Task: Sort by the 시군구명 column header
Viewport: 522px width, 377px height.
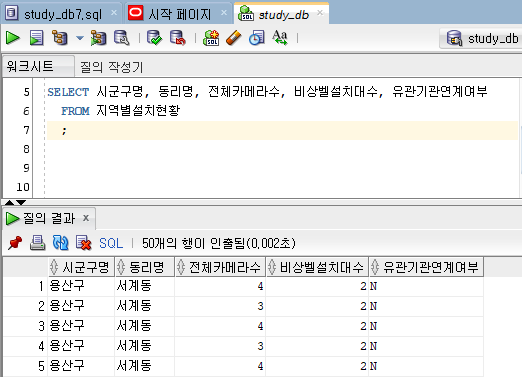Action: pyautogui.click(x=81, y=267)
